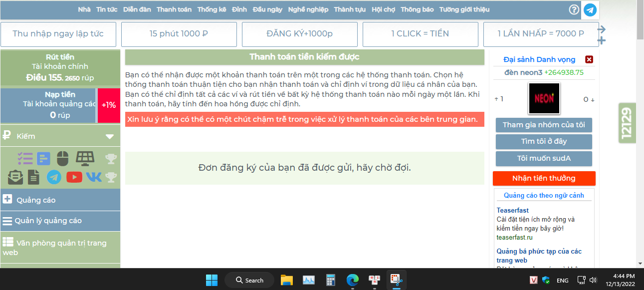Open the mouse surfing icon under Kiếm

(62, 159)
